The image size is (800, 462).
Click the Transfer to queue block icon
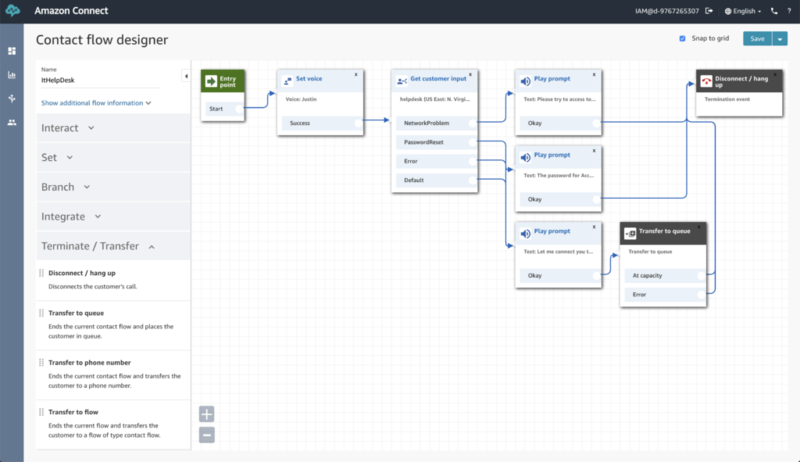[630, 234]
